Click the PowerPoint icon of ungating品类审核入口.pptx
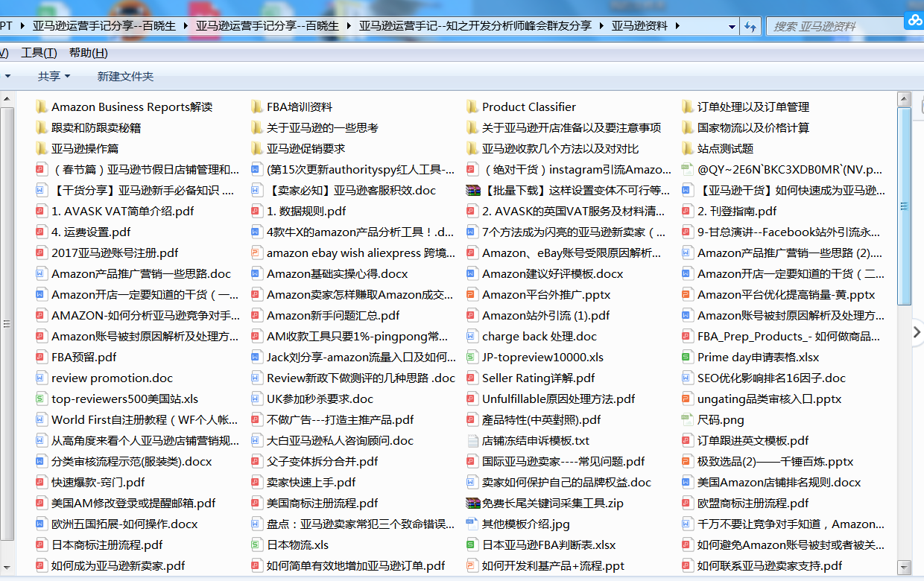Viewport: 924px width, 581px height. tap(688, 399)
